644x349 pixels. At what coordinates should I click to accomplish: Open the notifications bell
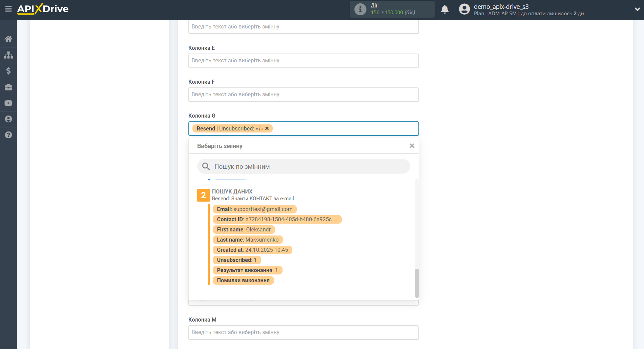pos(444,9)
